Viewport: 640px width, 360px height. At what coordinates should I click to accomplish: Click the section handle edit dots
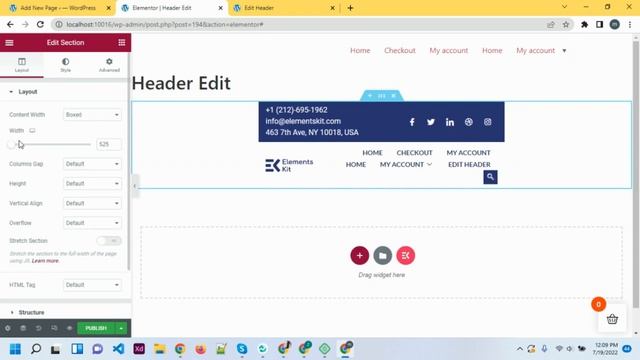(382, 96)
